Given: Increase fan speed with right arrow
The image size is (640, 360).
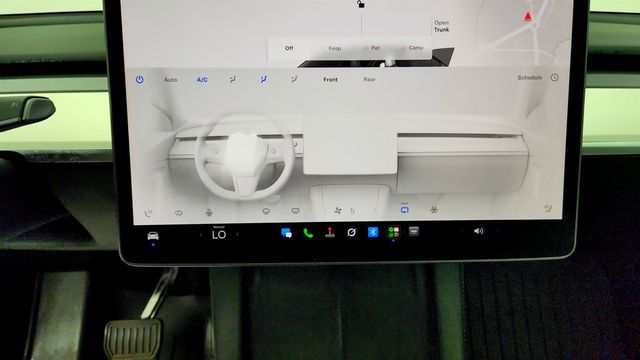Looking at the screenshot, I should point(375,211).
